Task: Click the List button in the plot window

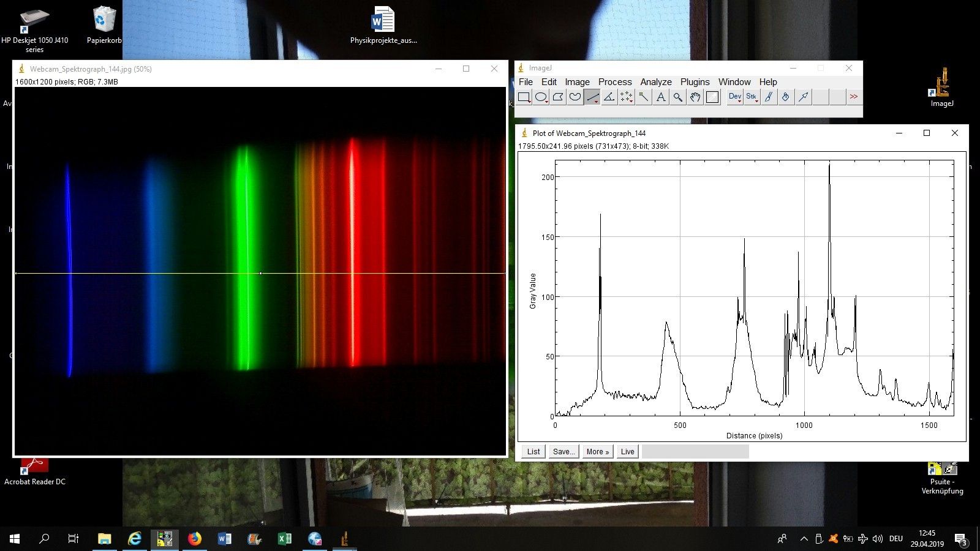Action: 532,451
